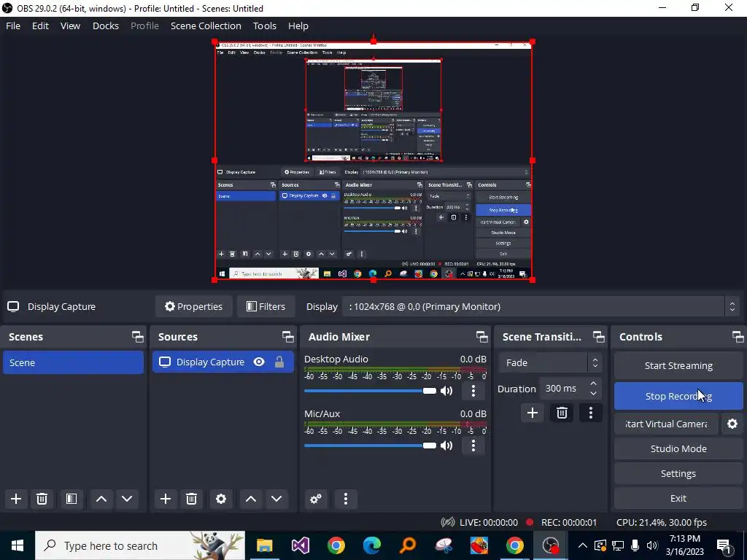Toggle Studio Mode
This screenshot has width=747, height=560.
coord(678,448)
